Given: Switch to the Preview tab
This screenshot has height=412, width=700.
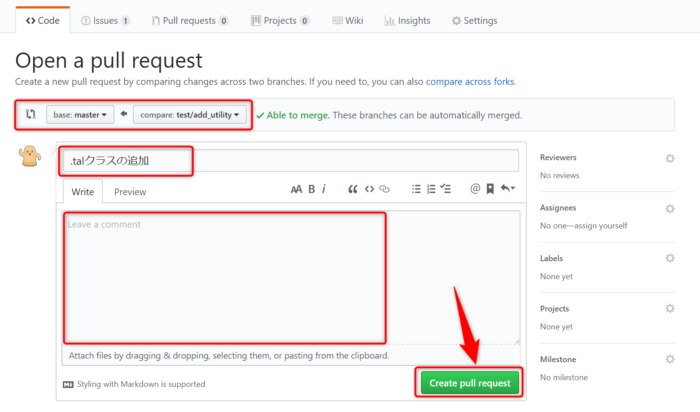Looking at the screenshot, I should click(x=130, y=191).
